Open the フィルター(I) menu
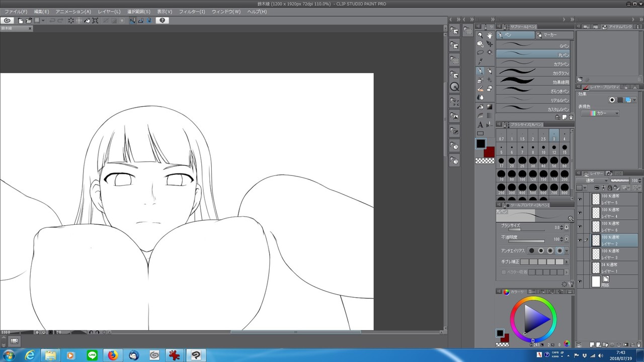Viewport: 644px width, 362px height. 192,12
